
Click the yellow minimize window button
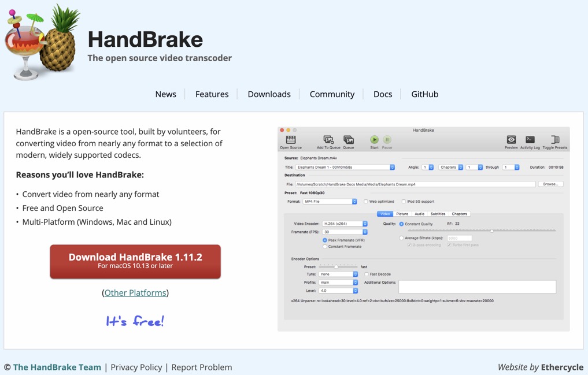(x=289, y=130)
